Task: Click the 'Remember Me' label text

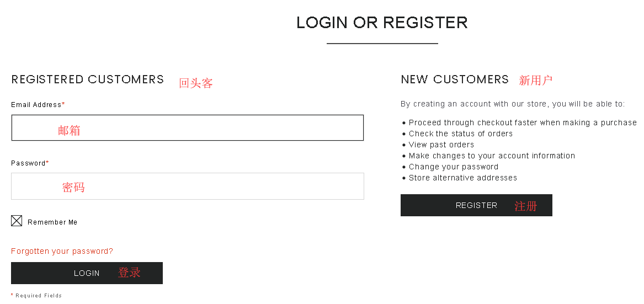Action: pos(52,222)
